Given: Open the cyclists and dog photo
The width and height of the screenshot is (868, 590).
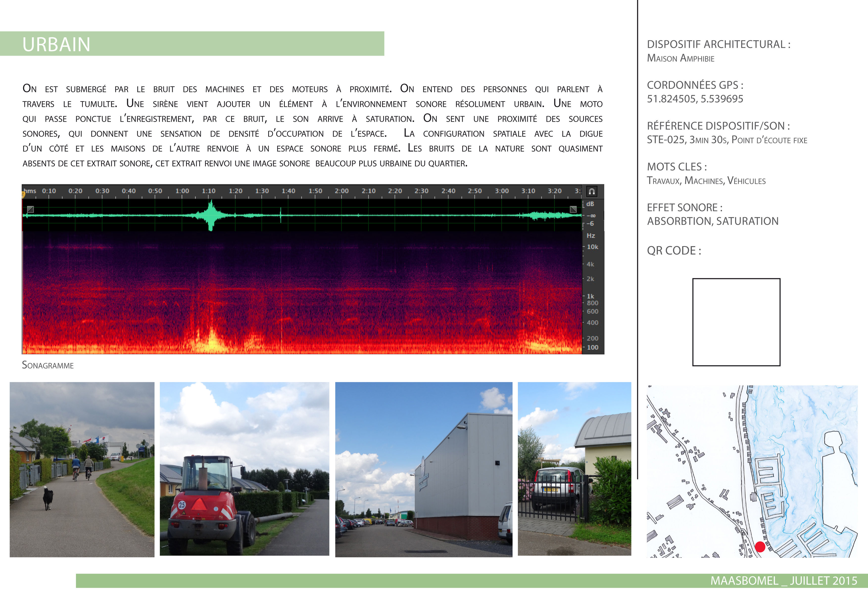Looking at the screenshot, I should point(82,469).
